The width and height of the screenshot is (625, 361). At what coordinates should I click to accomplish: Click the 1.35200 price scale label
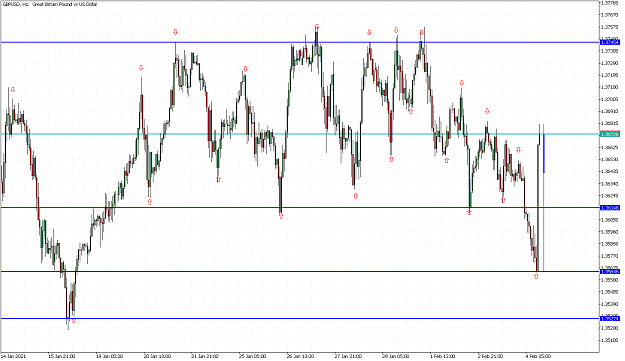610,328
